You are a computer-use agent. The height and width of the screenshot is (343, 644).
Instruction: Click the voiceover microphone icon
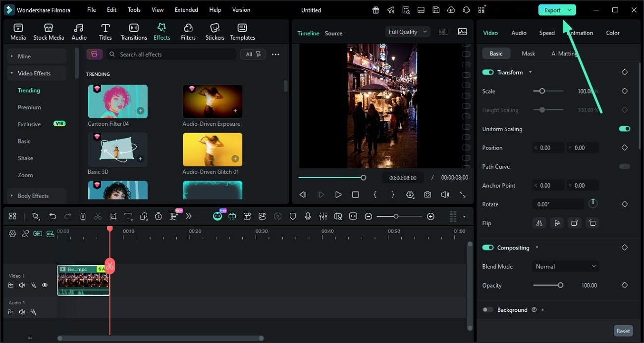click(x=308, y=216)
